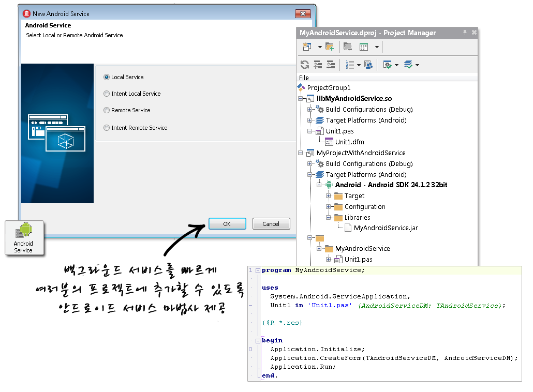Expand Build Configurations under libMyAndroidService.so
Image resolution: width=533 pixels, height=392 pixels.
[x=309, y=110]
